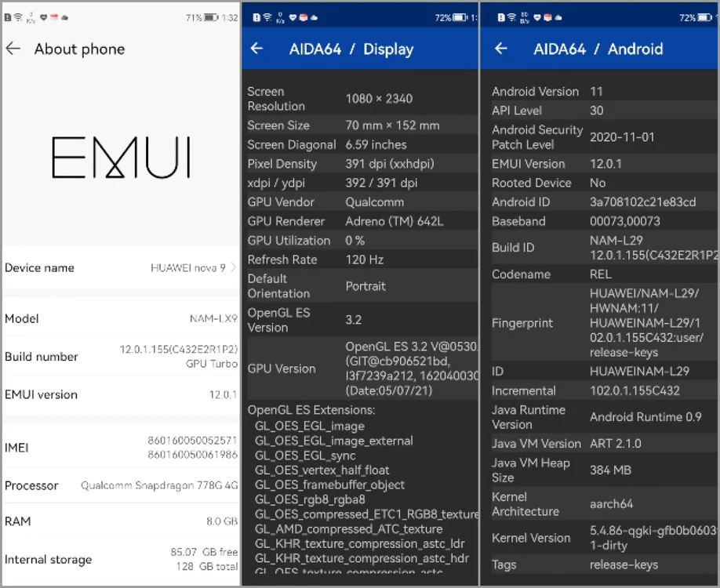Image resolution: width=720 pixels, height=588 pixels.
Task: Tap Kernel Architecture value aarch64
Action: (611, 504)
